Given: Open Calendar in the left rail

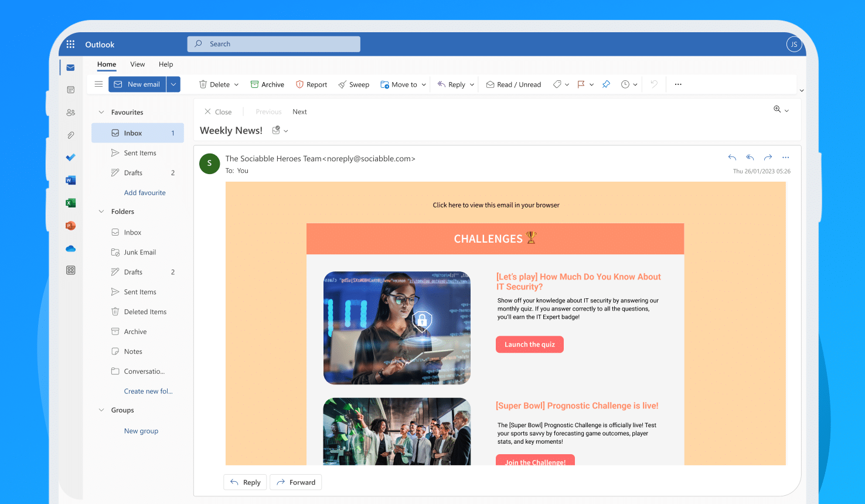Looking at the screenshot, I should click(70, 90).
